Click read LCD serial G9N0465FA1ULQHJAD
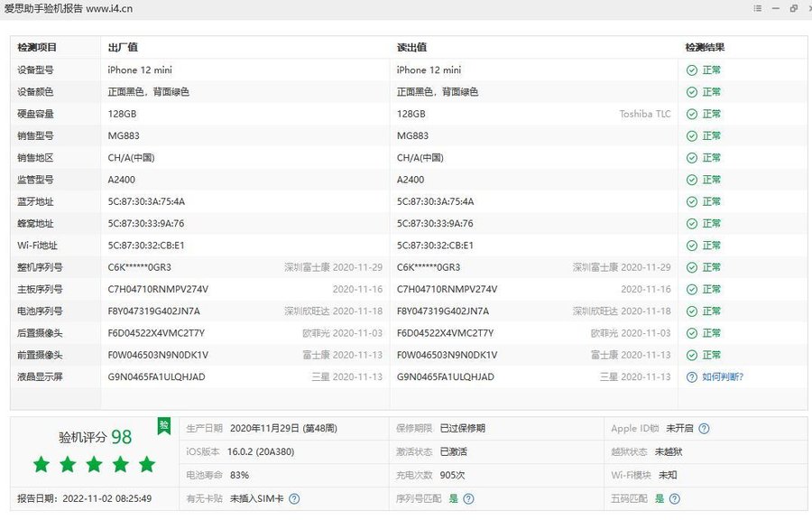Screen dimensions: 812x520 tap(446, 377)
